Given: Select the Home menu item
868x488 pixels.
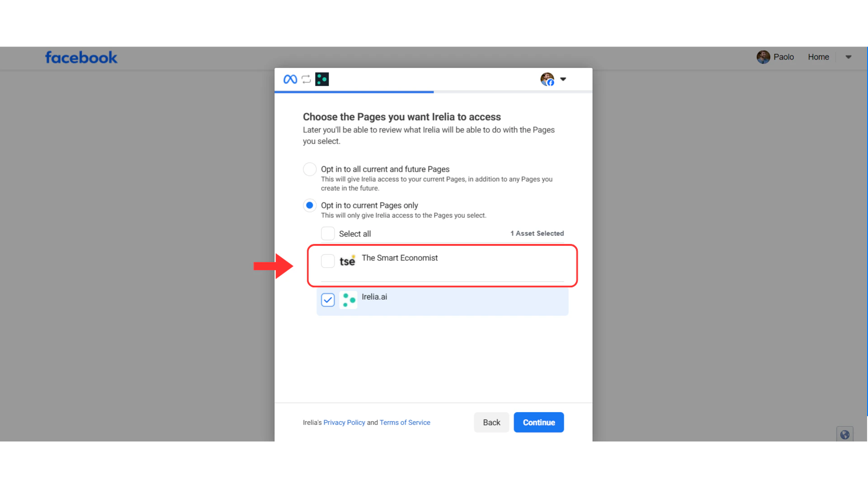Looking at the screenshot, I should pyautogui.click(x=818, y=56).
